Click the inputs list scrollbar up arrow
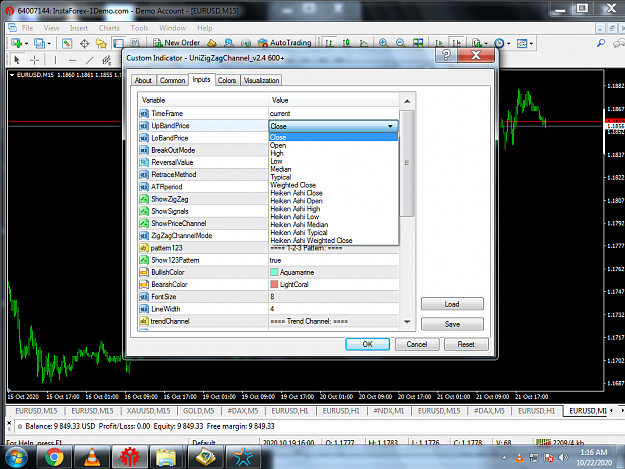This screenshot has height=469, width=625. (407, 102)
